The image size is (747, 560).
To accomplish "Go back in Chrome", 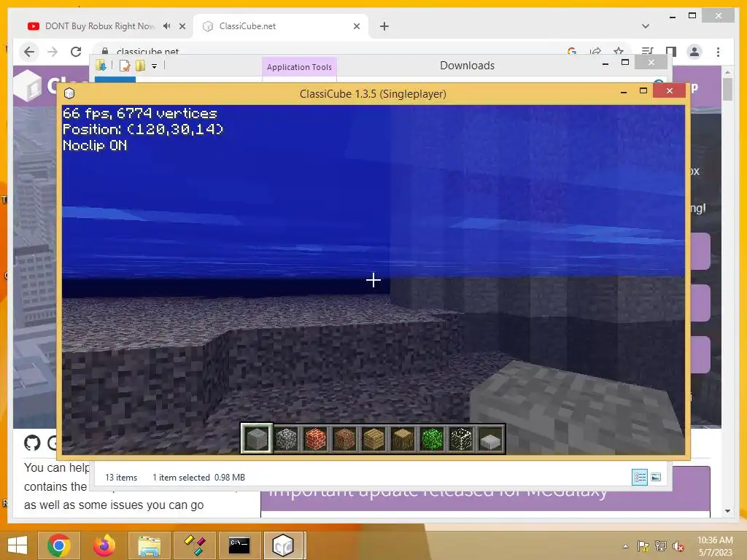I will click(29, 52).
